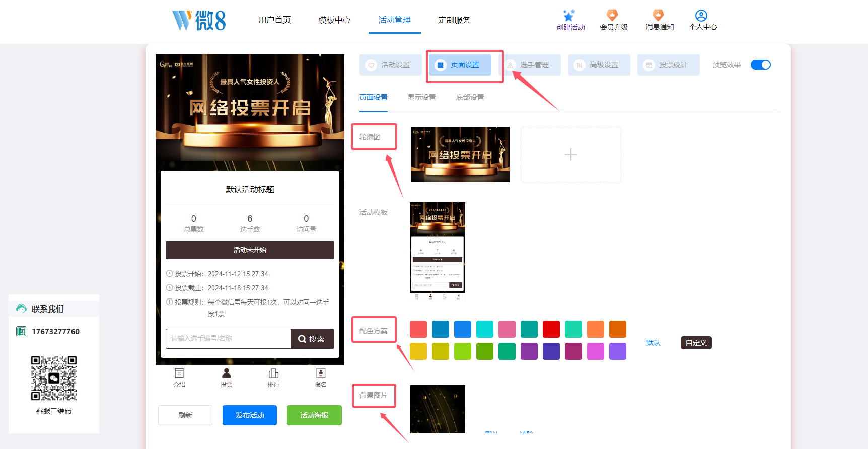Click the 刷新 refresh button
This screenshot has height=449, width=868.
coord(185,415)
